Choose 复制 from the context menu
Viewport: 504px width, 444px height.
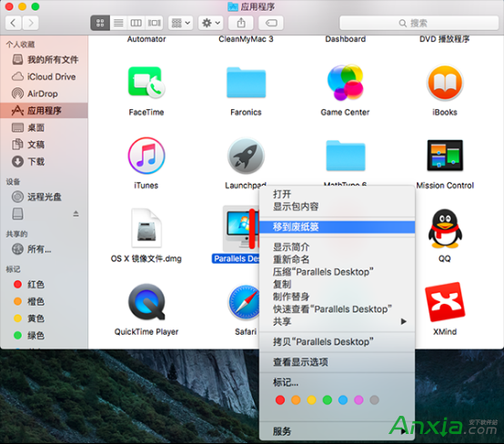tap(337, 284)
